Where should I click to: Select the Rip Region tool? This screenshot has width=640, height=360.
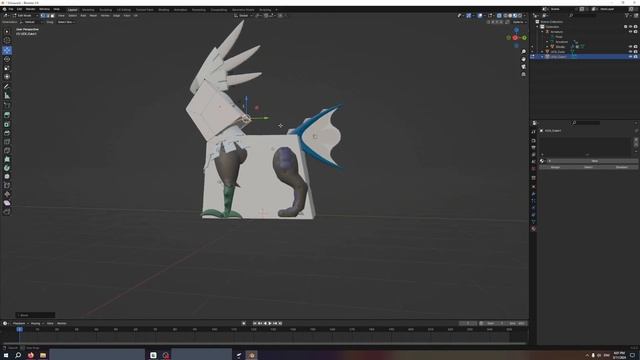pyautogui.click(x=7, y=212)
